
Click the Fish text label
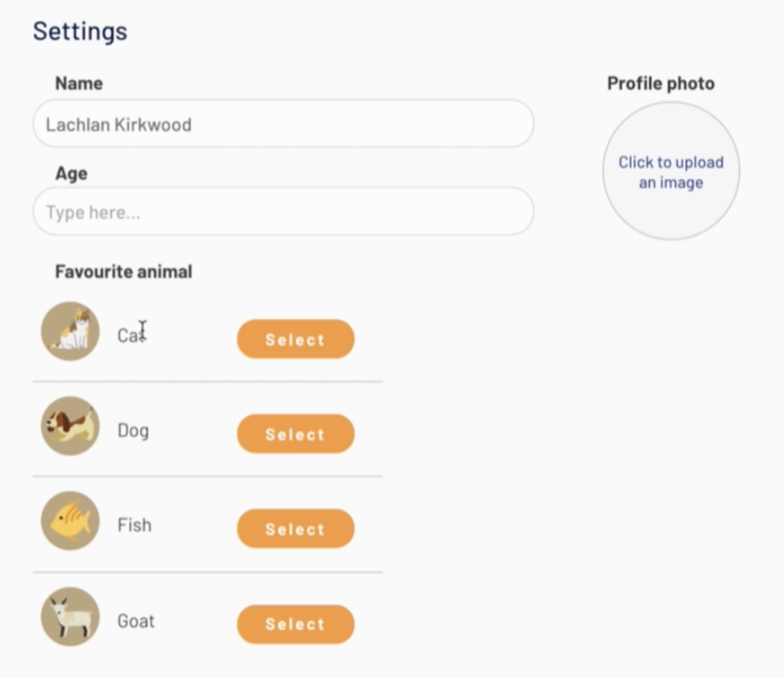[134, 525]
